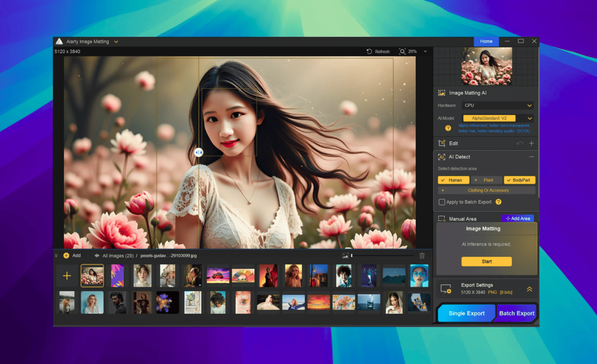Toggle the BodyPart detection area
The height and width of the screenshot is (364, 597).
[520, 180]
